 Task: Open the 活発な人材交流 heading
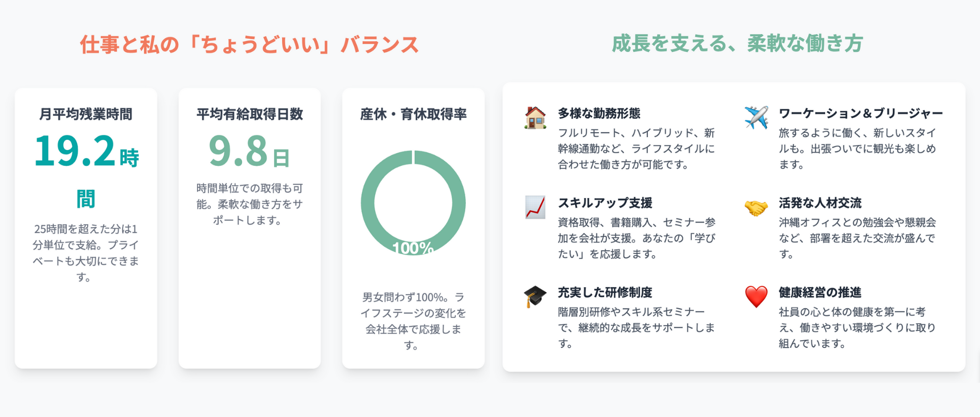820,203
